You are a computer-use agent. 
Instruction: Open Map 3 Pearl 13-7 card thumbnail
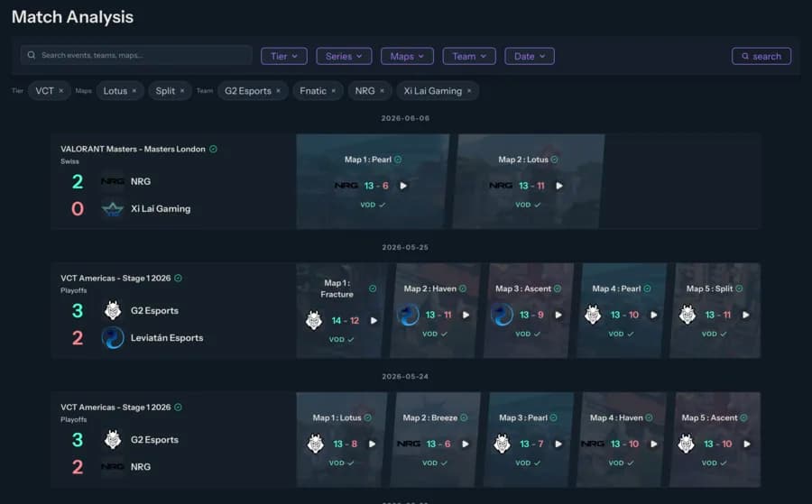(x=528, y=439)
